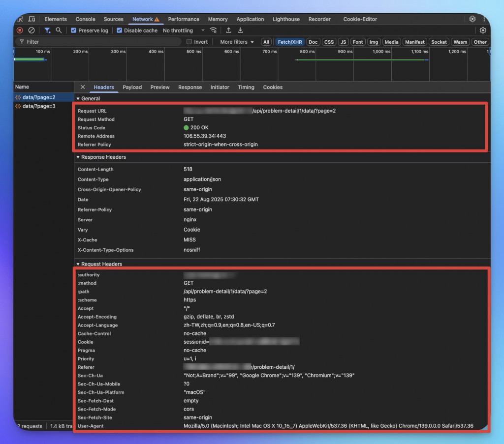Toggle the Socket filter

tap(439, 42)
